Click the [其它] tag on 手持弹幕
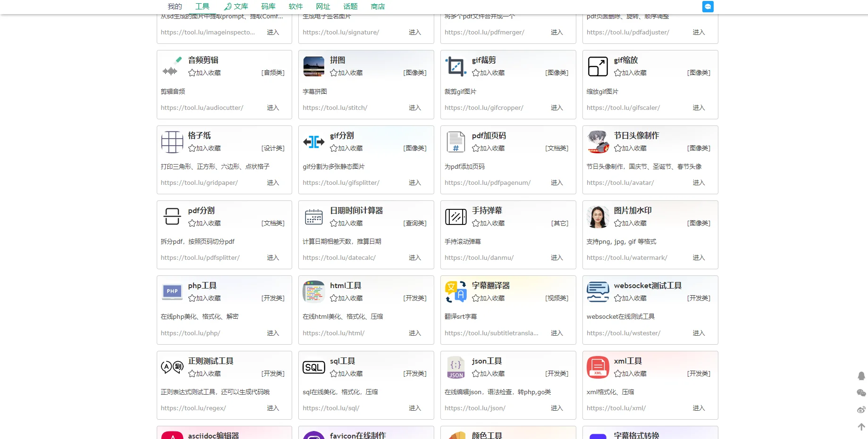This screenshot has height=439, width=868. (560, 223)
